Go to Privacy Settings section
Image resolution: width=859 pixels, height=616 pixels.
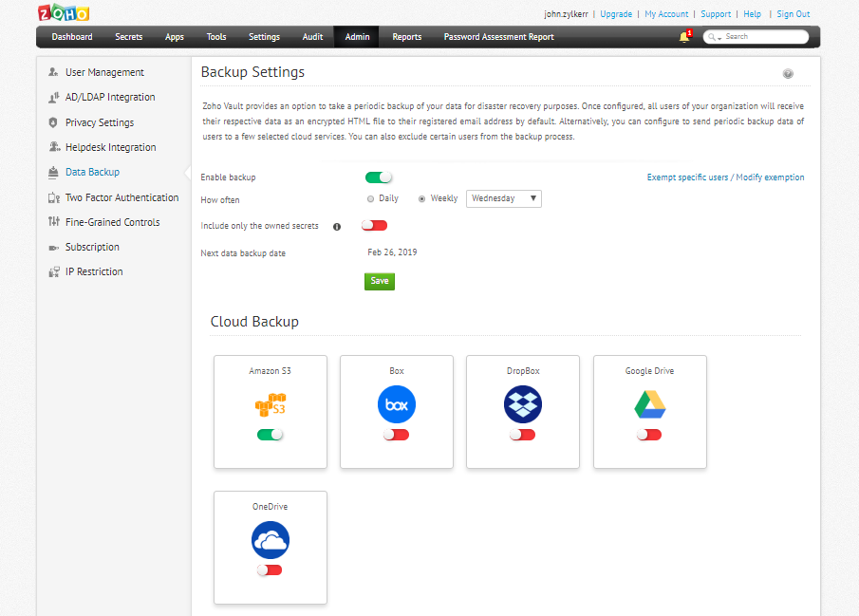coord(100,122)
